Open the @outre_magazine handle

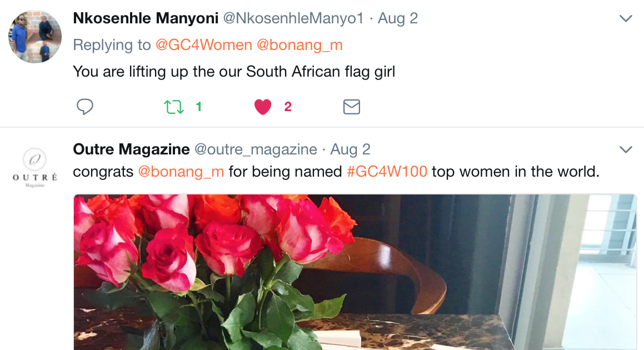click(255, 149)
